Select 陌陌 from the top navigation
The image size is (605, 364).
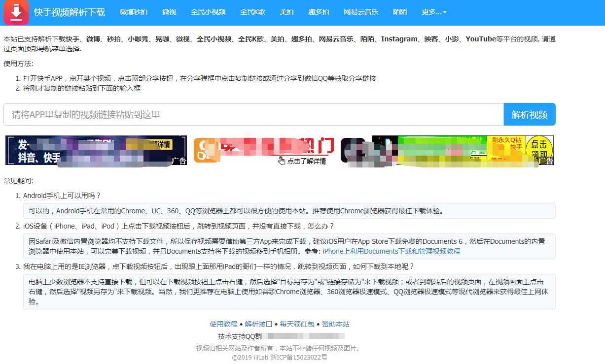tap(400, 13)
